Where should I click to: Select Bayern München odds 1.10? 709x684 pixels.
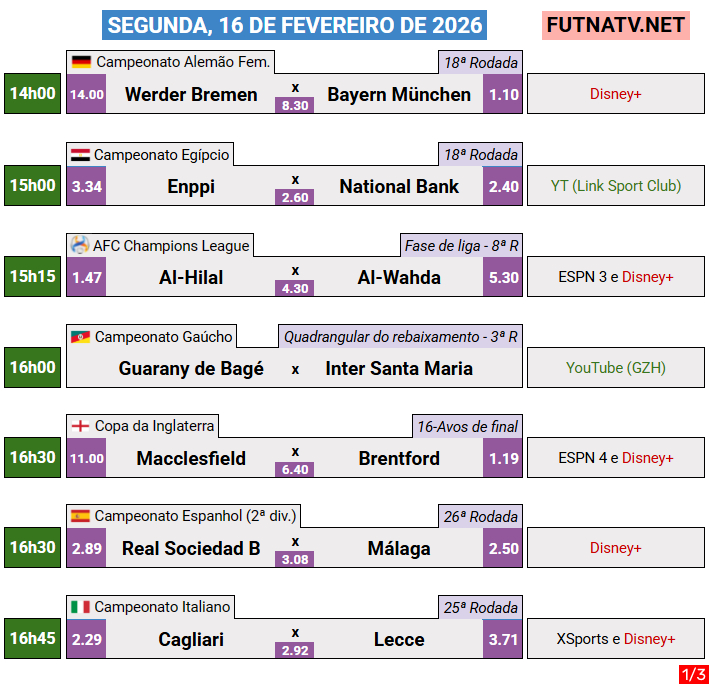(x=503, y=95)
